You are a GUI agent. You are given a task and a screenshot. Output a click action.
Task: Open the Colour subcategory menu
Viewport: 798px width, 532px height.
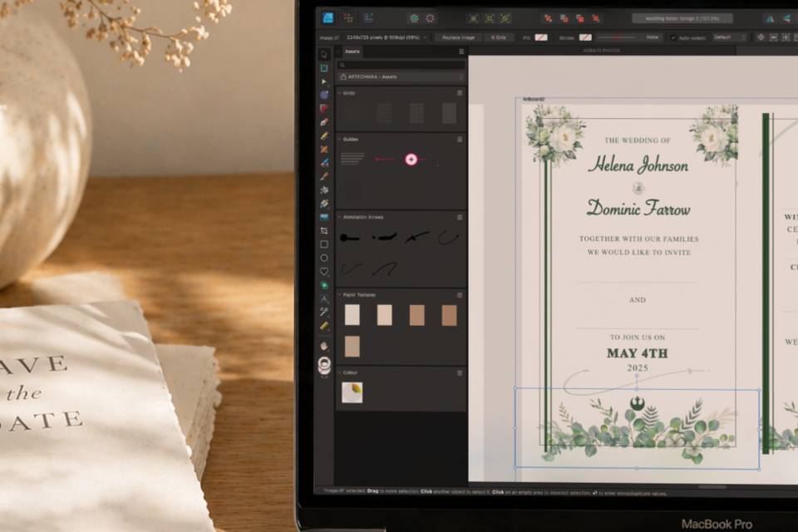(x=460, y=372)
